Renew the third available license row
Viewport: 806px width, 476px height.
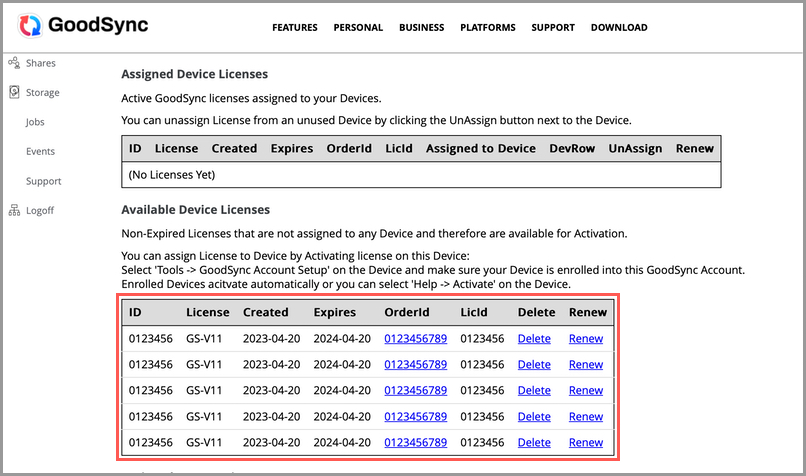585,390
